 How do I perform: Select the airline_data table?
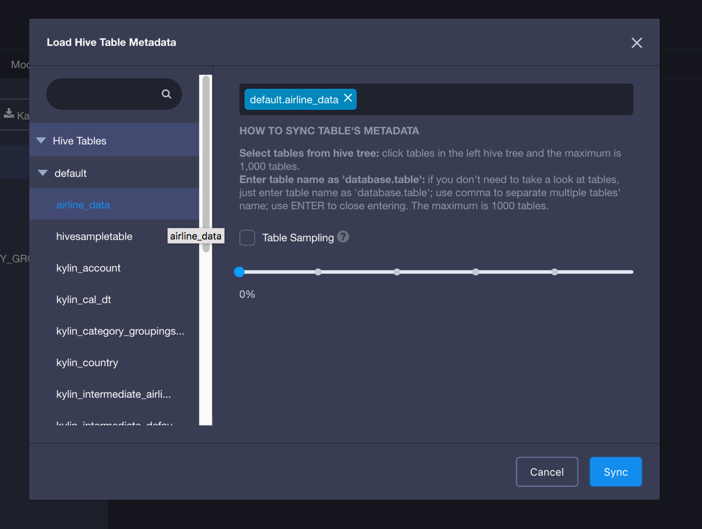[83, 205]
